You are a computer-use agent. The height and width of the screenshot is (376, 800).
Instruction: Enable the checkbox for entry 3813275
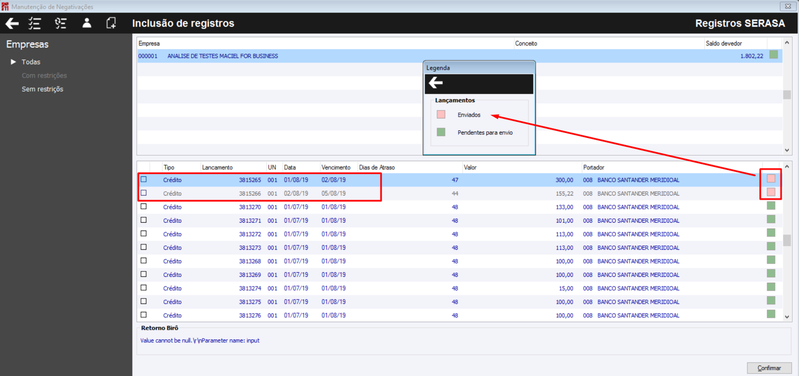tap(143, 301)
